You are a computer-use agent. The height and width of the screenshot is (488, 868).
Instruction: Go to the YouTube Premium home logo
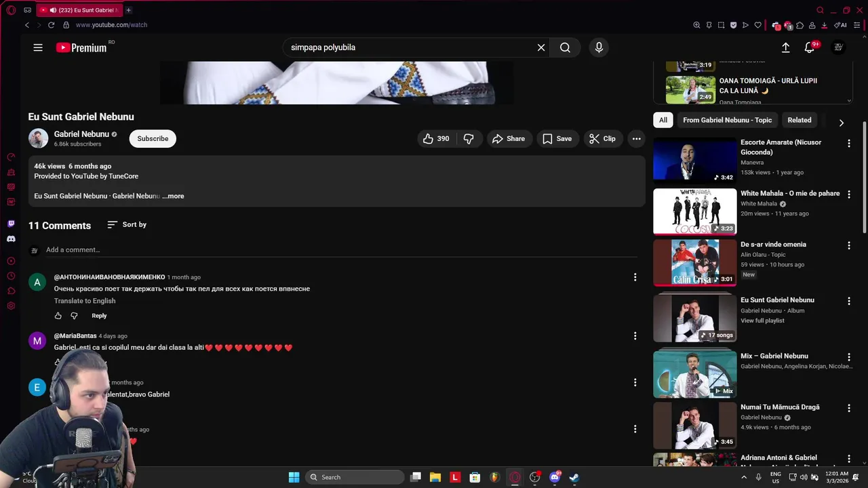coord(81,47)
